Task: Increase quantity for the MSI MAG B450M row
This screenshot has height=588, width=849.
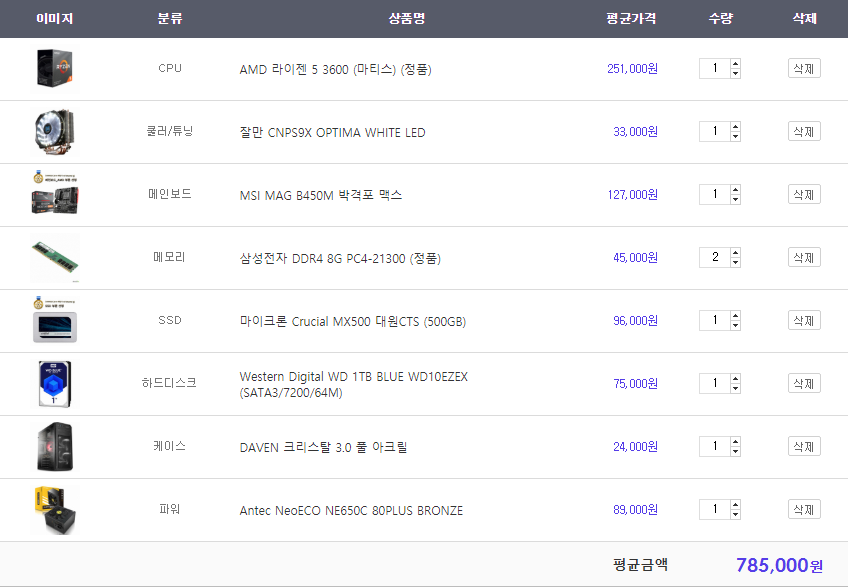Action: (x=735, y=190)
